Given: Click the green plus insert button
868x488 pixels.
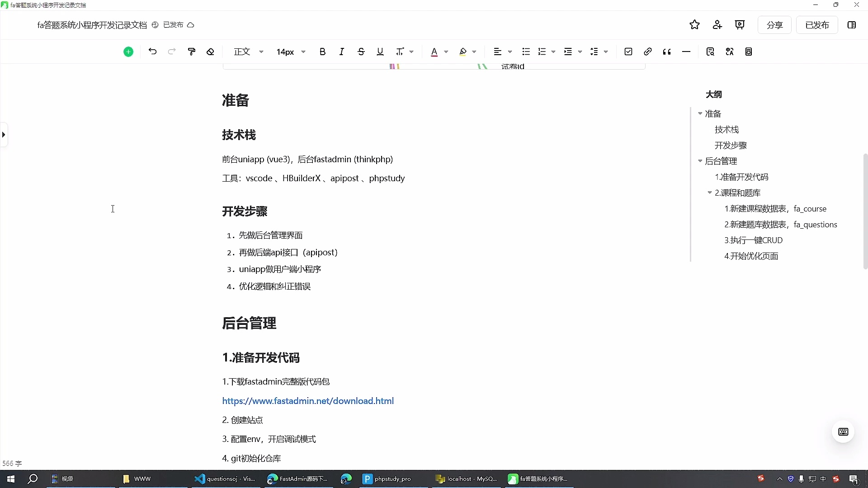Looking at the screenshot, I should coord(128,52).
